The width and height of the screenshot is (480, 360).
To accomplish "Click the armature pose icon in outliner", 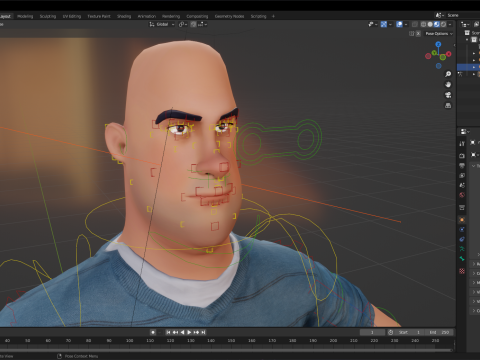I will 460,74.
